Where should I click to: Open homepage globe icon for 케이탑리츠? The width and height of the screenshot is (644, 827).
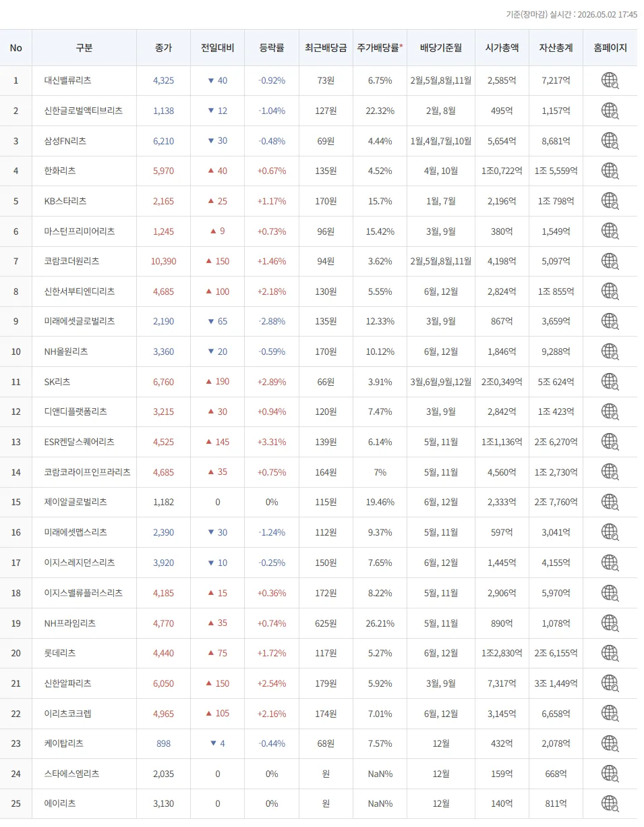pyautogui.click(x=610, y=743)
